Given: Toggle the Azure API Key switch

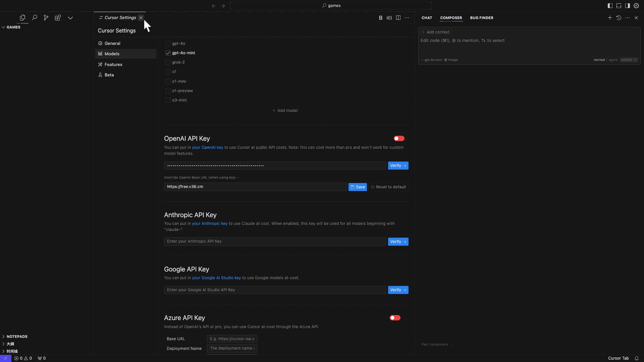Looking at the screenshot, I should [395, 318].
